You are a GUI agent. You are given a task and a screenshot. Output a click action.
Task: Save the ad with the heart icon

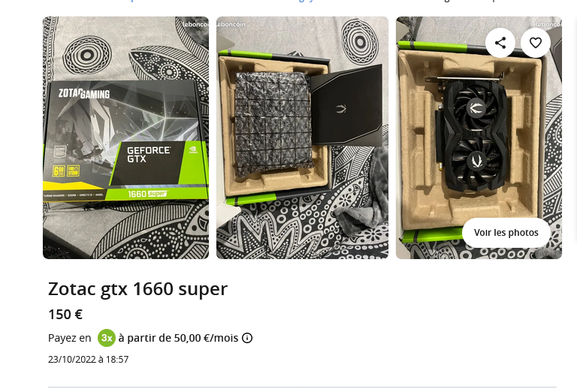[536, 43]
